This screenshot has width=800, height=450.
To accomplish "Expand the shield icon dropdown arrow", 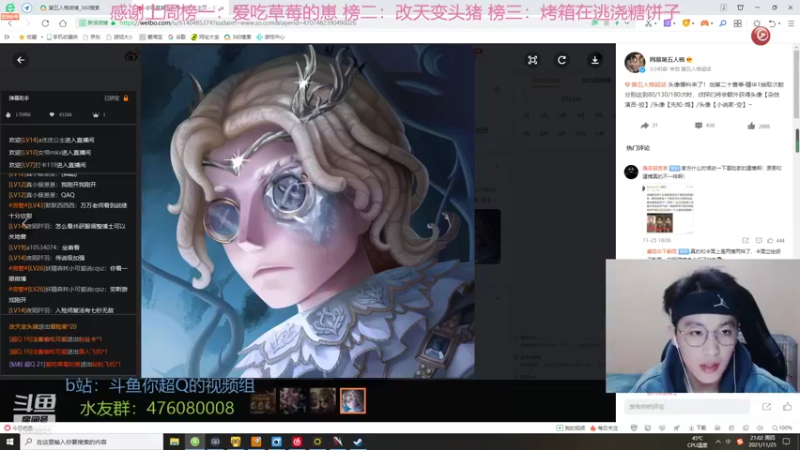I will pyautogui.click(x=693, y=23).
